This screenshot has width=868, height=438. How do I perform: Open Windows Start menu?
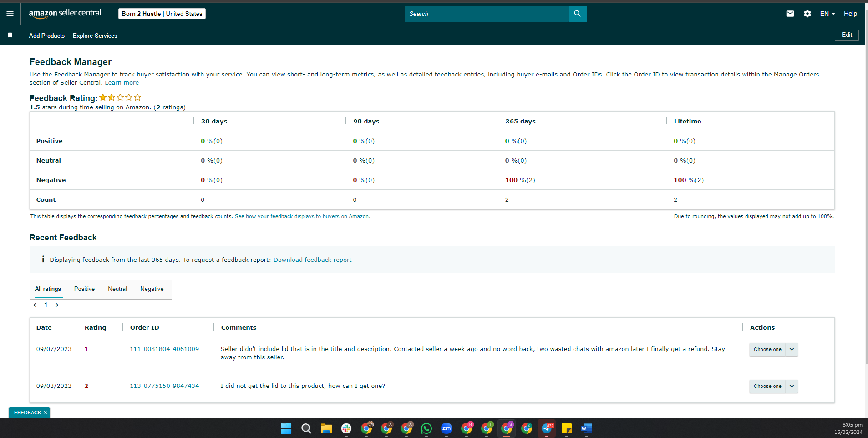click(286, 428)
